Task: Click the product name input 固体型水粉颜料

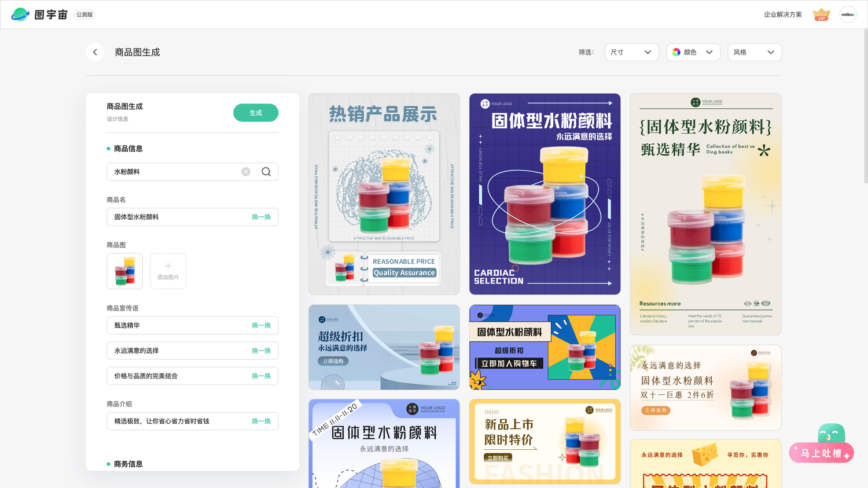Action: tap(192, 217)
